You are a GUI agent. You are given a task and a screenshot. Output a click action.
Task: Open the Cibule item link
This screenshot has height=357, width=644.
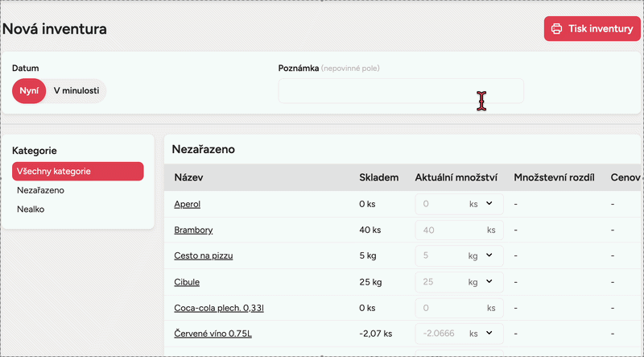click(x=187, y=282)
